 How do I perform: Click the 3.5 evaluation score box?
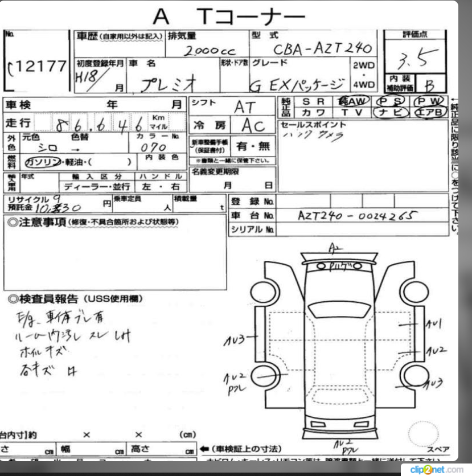415,57
